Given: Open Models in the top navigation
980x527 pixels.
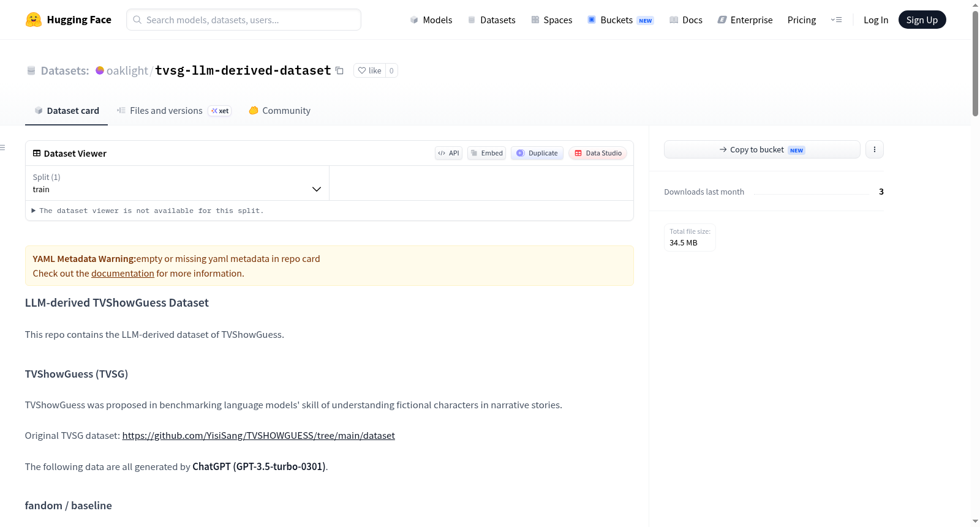Looking at the screenshot, I should click(431, 20).
